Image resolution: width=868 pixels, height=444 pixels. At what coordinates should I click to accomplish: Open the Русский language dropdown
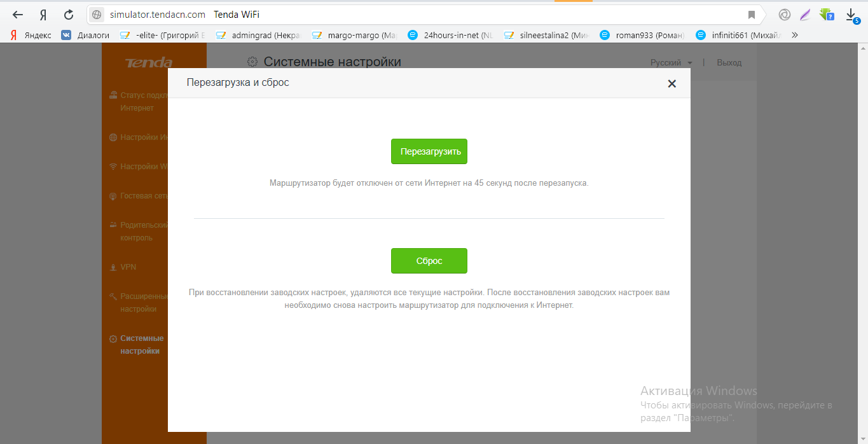click(671, 62)
